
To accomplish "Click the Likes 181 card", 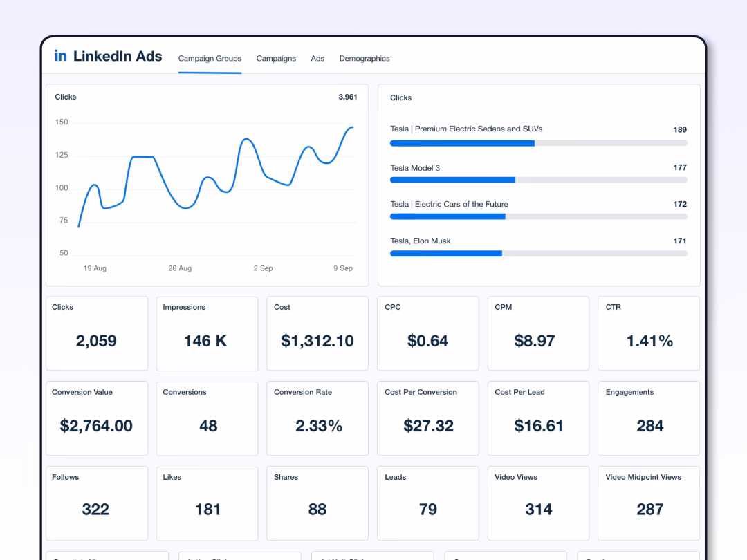I will click(x=207, y=503).
